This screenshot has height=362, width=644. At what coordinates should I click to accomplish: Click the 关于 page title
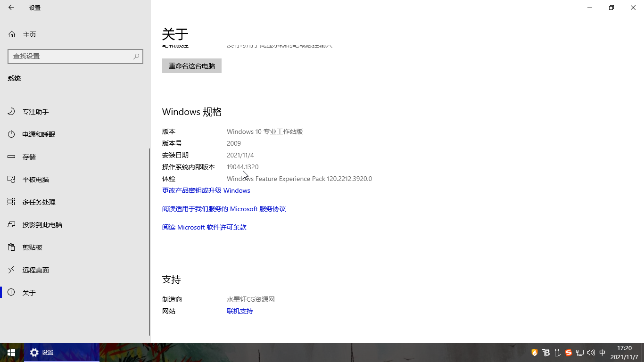(x=175, y=34)
